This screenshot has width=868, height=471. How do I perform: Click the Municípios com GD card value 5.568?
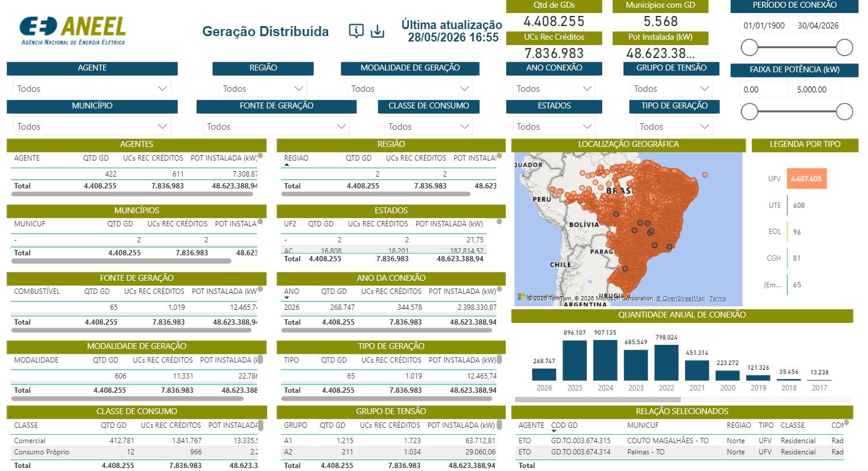[660, 21]
